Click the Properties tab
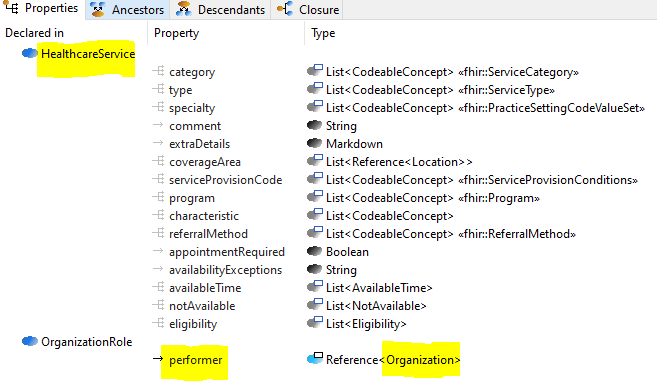This screenshot has width=657, height=381. coord(42,8)
